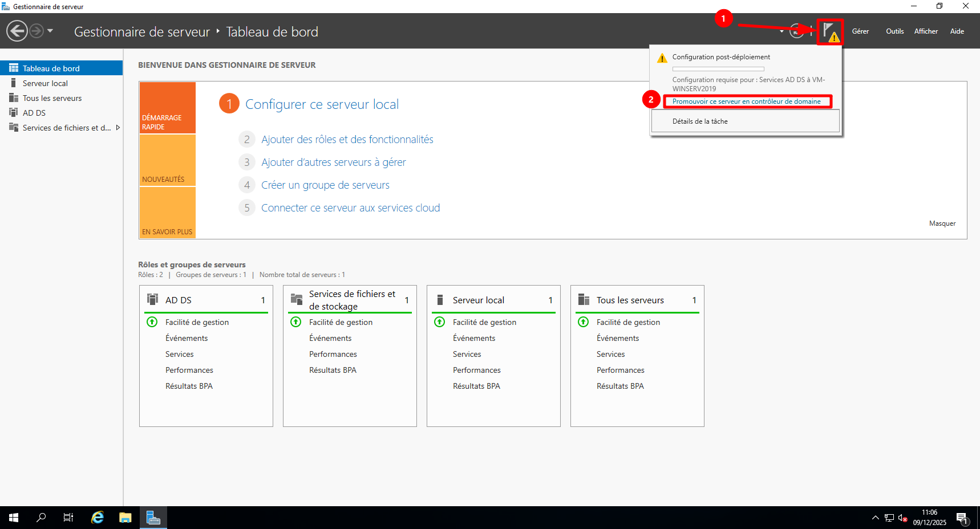Screen dimensions: 980x529
Task: Open the Gérer menu
Action: pyautogui.click(x=860, y=31)
